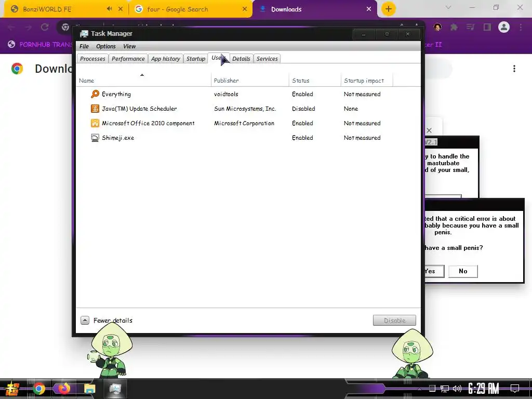Open the Options menu in Task Manager
Viewport: 532px width, 399px height.
(x=106, y=46)
